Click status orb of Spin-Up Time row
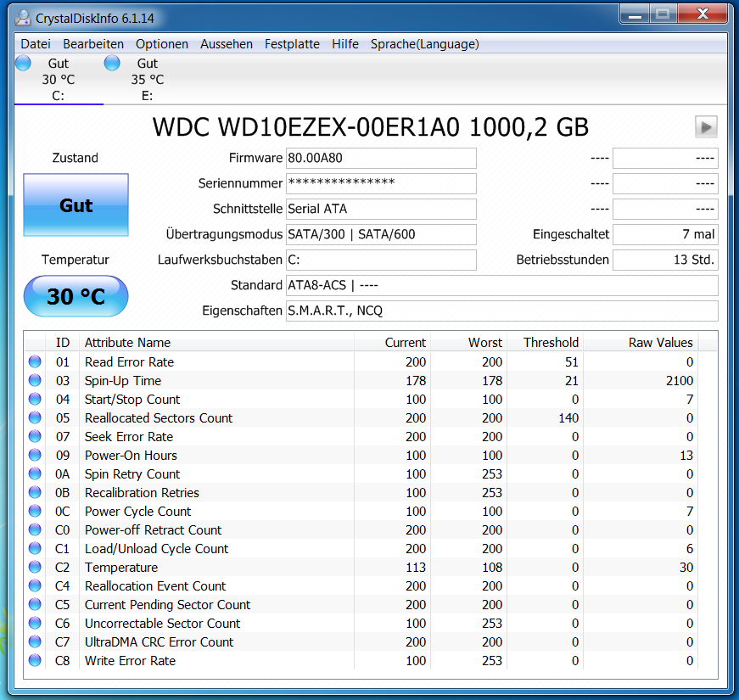 [35, 380]
